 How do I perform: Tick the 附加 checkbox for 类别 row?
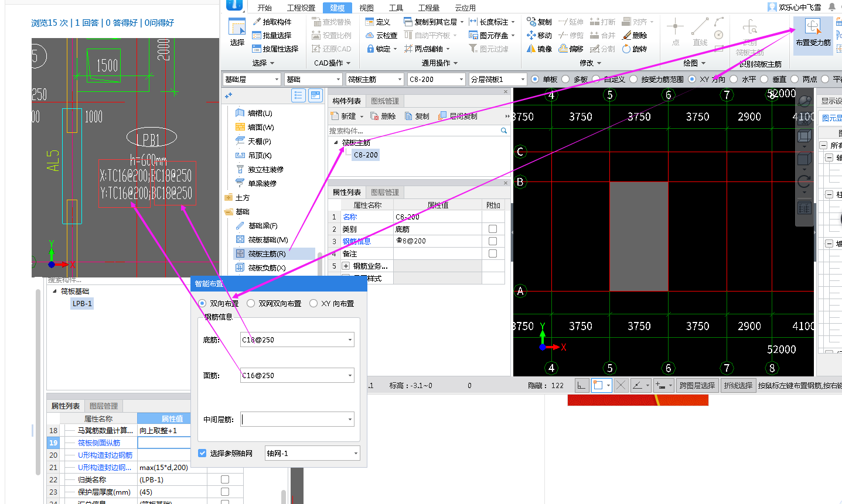(493, 229)
